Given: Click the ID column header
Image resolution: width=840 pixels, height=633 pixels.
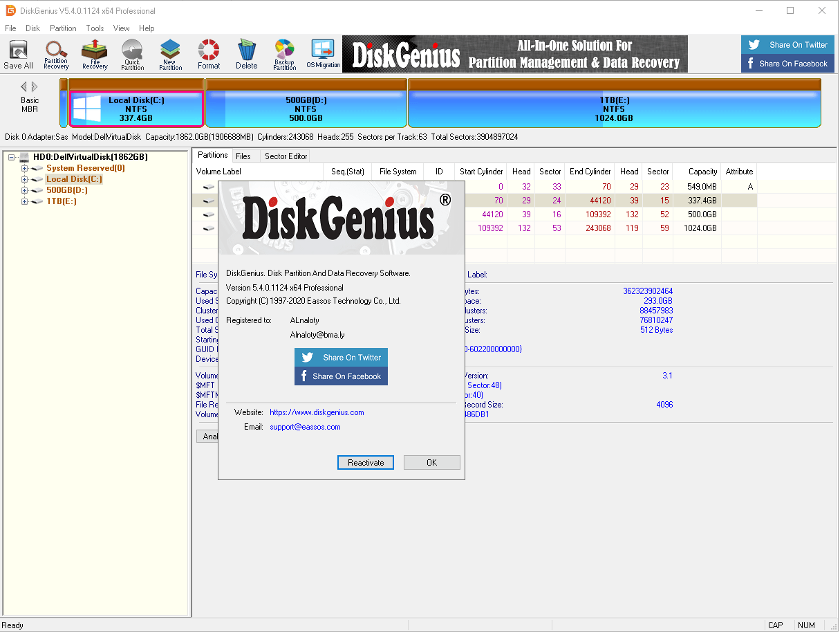Looking at the screenshot, I should [x=439, y=172].
